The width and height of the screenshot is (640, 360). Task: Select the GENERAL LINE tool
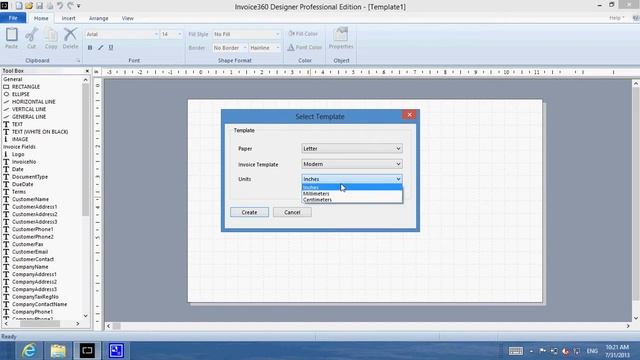coord(29,117)
